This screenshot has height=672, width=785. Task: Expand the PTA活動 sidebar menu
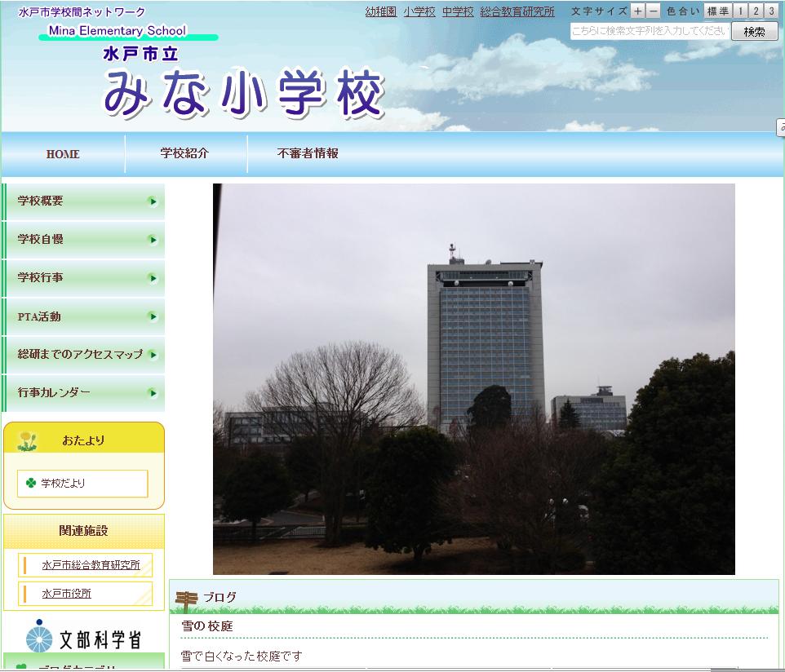(x=84, y=316)
